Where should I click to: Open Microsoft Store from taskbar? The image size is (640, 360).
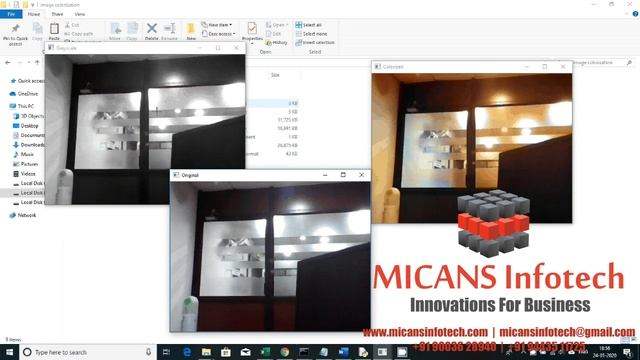pos(226,352)
